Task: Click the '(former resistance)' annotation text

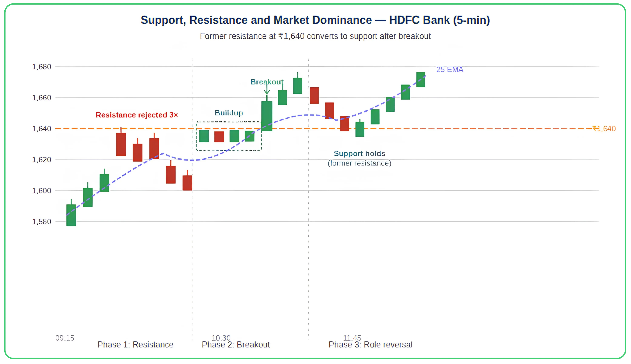Action: click(359, 163)
